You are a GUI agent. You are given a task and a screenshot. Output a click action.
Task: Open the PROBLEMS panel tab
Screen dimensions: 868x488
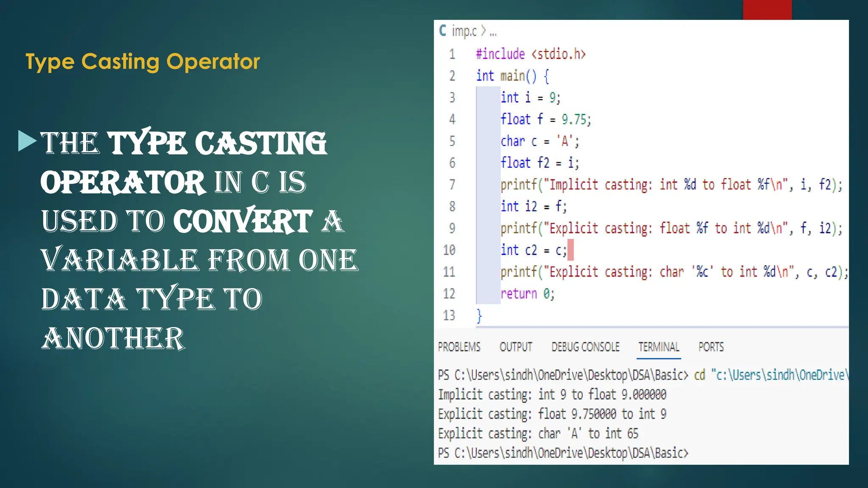tap(459, 347)
